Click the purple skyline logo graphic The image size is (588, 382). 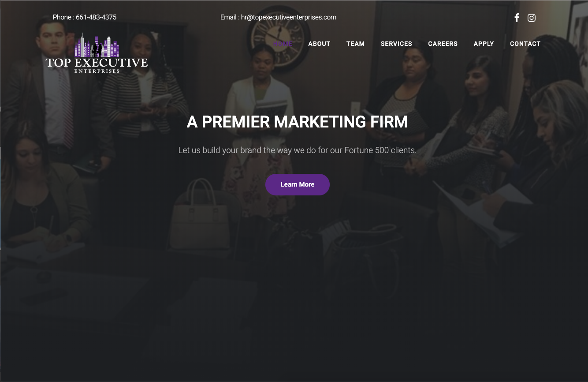pyautogui.click(x=97, y=45)
